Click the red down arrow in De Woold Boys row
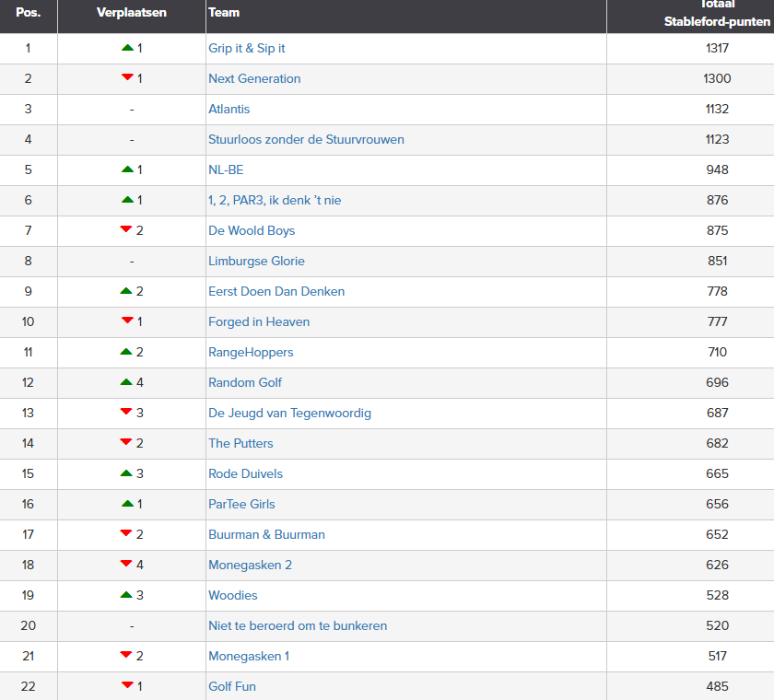 [x=126, y=229]
